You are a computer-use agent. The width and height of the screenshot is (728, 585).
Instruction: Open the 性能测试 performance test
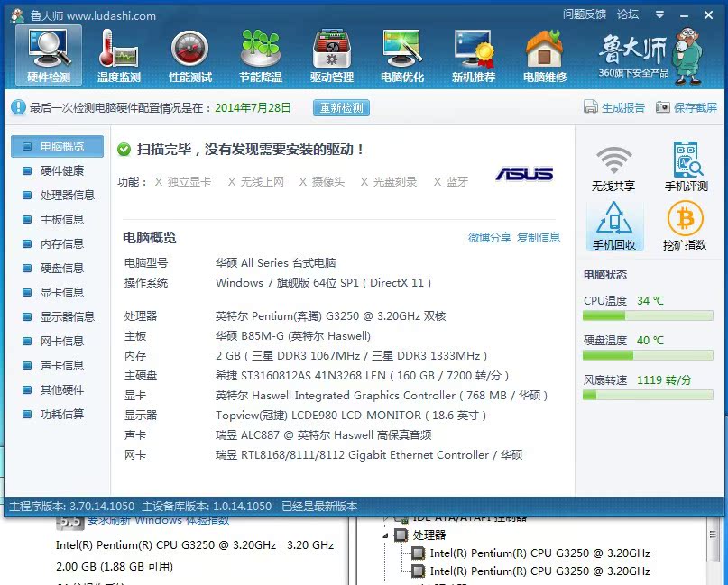[x=190, y=55]
